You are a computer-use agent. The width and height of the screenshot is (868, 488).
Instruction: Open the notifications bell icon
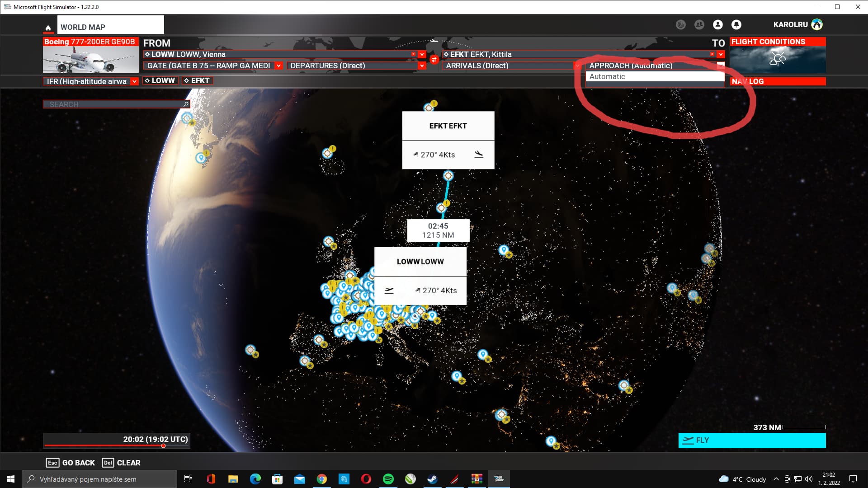[x=736, y=25]
